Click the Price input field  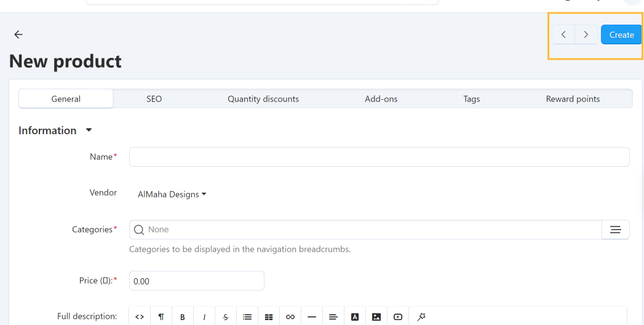pyautogui.click(x=197, y=281)
